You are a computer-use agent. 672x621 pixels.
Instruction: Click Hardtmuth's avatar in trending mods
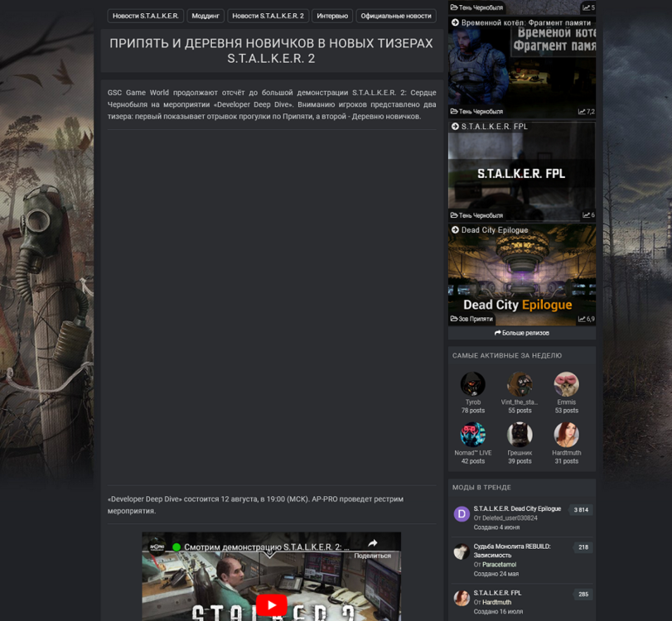click(462, 599)
